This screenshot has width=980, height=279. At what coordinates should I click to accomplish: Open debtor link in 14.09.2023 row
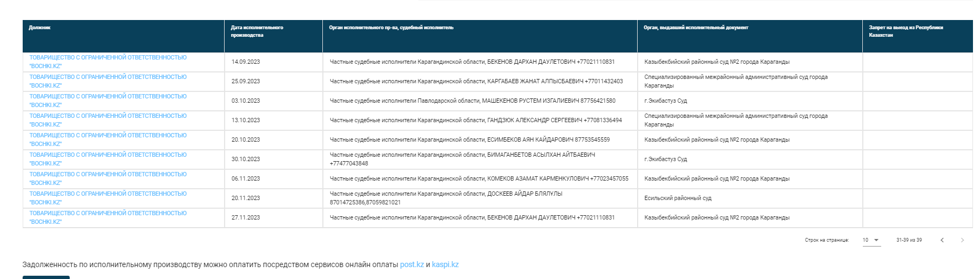107,62
